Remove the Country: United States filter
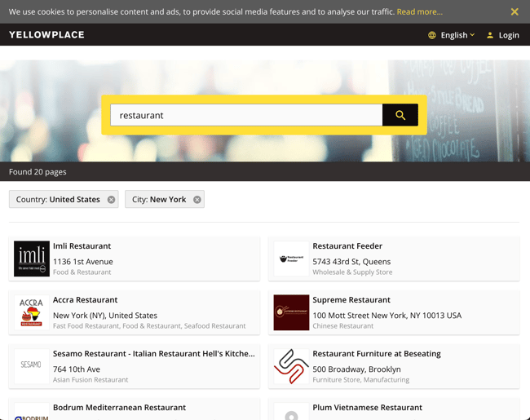 (x=111, y=200)
